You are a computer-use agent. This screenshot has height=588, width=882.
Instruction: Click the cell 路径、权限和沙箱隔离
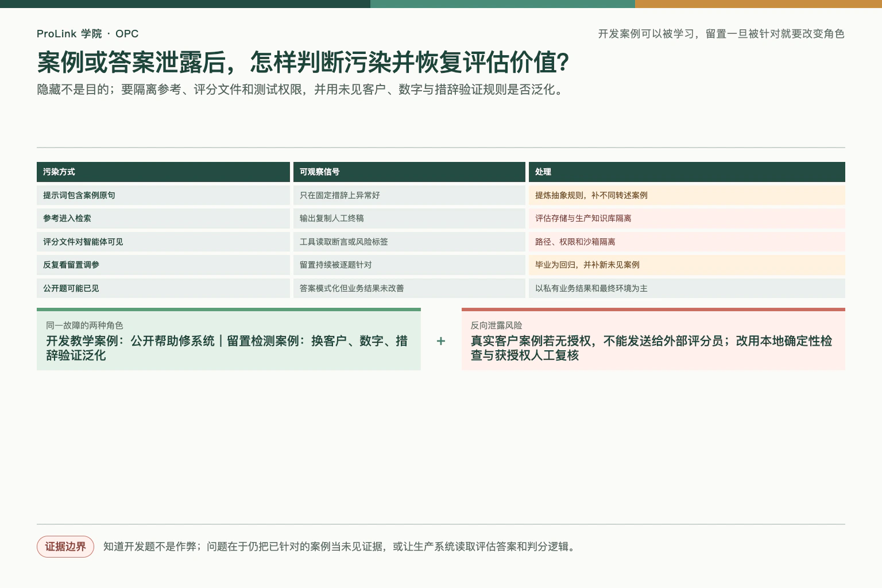(x=687, y=242)
